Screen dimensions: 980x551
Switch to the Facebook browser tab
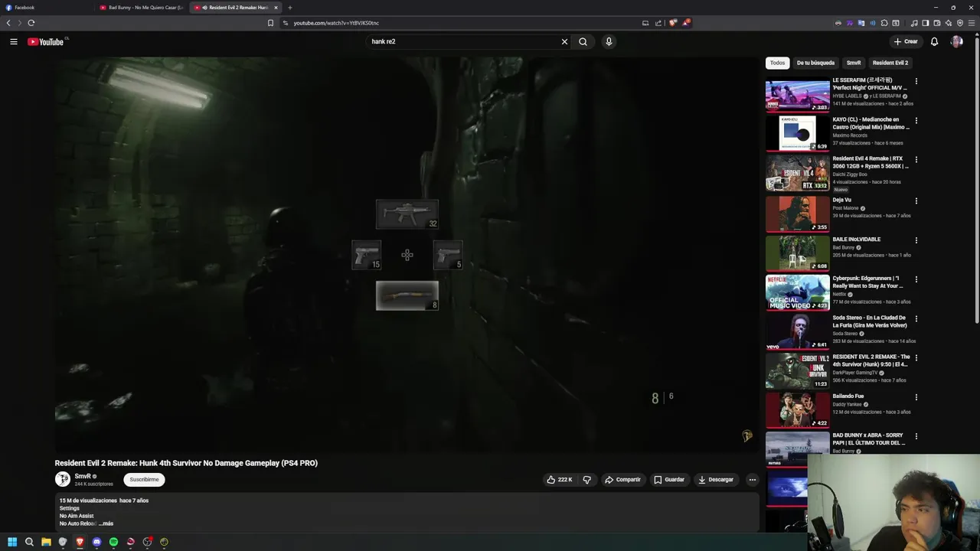click(x=46, y=8)
